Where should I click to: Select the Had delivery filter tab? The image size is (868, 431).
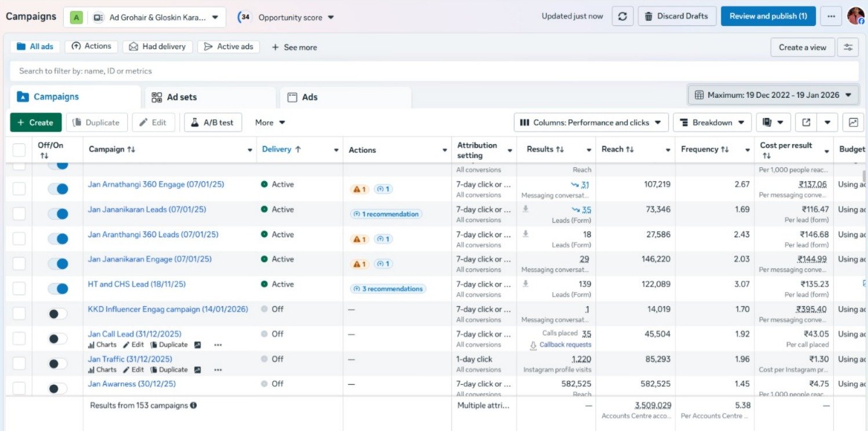click(157, 47)
